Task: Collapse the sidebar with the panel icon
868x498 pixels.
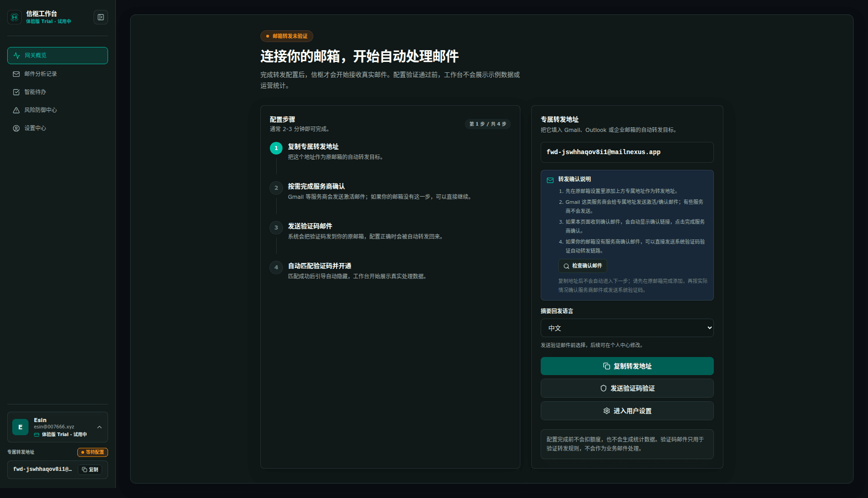Action: pyautogui.click(x=101, y=17)
